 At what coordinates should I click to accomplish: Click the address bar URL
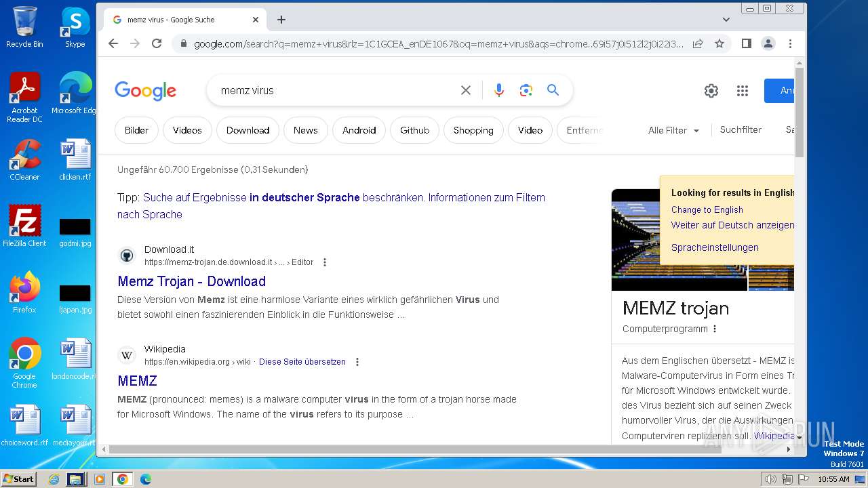click(x=439, y=43)
